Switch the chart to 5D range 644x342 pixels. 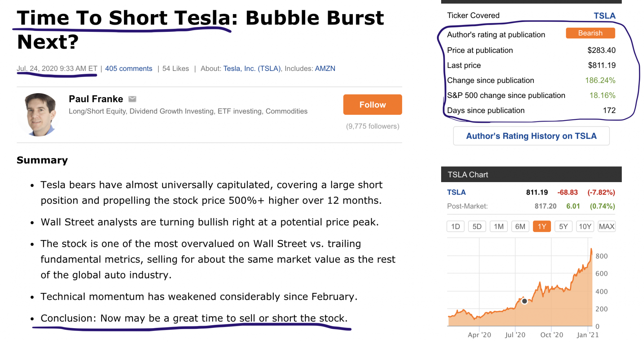477,227
